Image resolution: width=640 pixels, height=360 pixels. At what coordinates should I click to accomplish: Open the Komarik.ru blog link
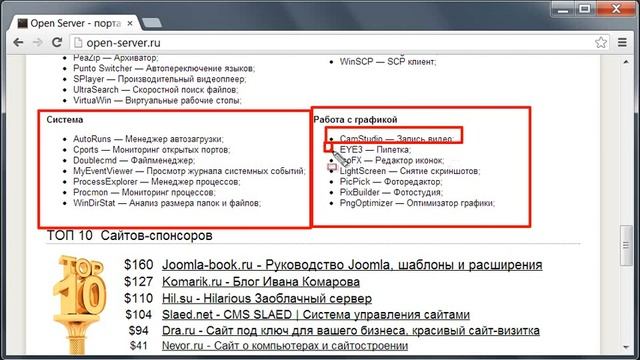pyautogui.click(x=261, y=282)
